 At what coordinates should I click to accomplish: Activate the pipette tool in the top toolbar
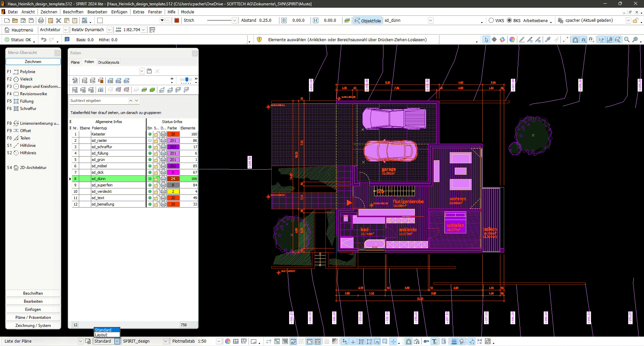pyautogui.click(x=547, y=40)
